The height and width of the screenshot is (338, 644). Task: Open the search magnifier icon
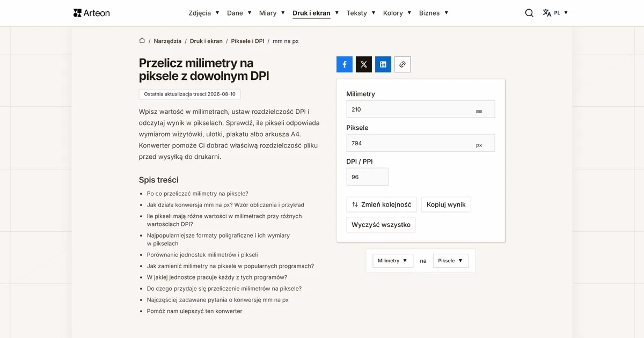(x=529, y=13)
